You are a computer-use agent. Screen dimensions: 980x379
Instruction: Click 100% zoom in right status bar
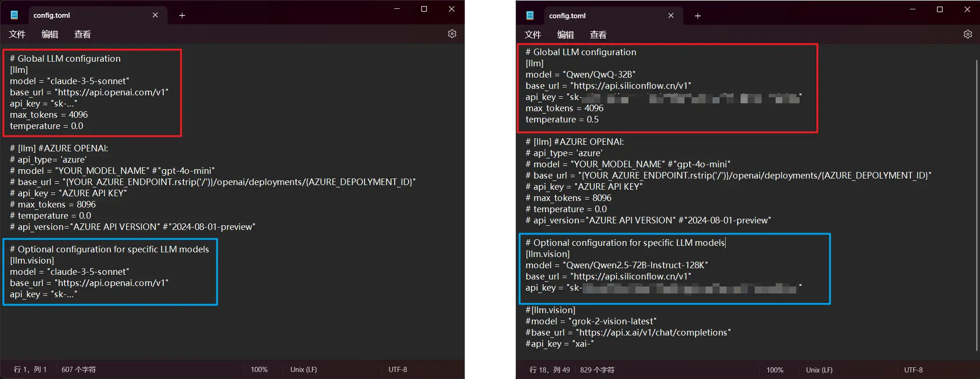775,370
